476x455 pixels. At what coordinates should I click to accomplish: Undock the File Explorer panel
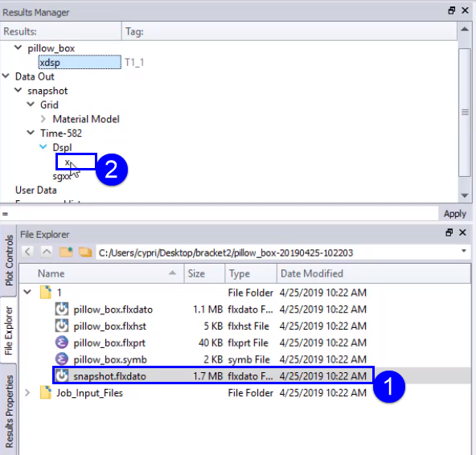pos(449,232)
